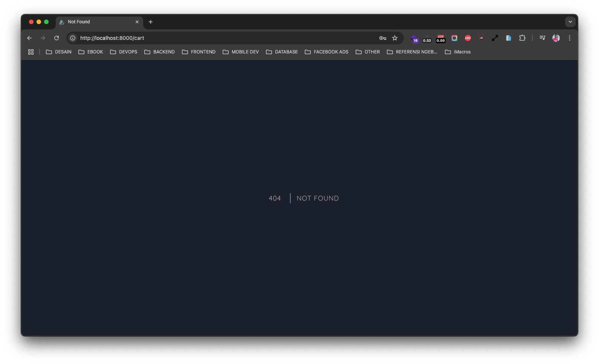Open the Extensions puzzle-piece menu

(x=522, y=38)
